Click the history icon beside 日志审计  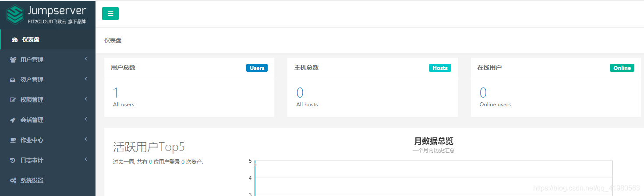coord(13,161)
